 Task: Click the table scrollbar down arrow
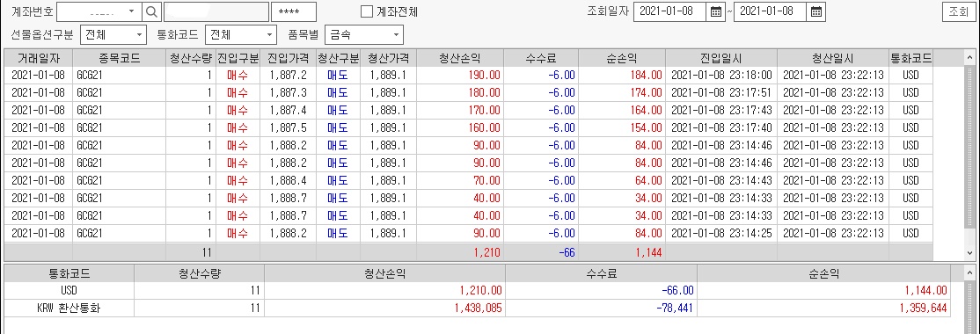(969, 253)
